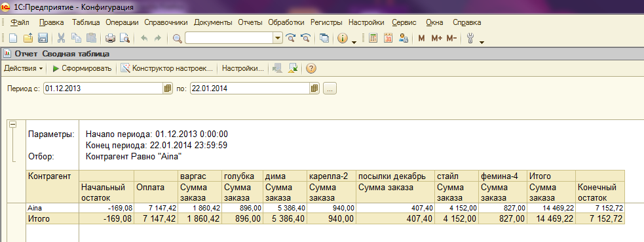644x242 pixels.
Task: Click the magnifier Find icon
Action: [x=177, y=38]
